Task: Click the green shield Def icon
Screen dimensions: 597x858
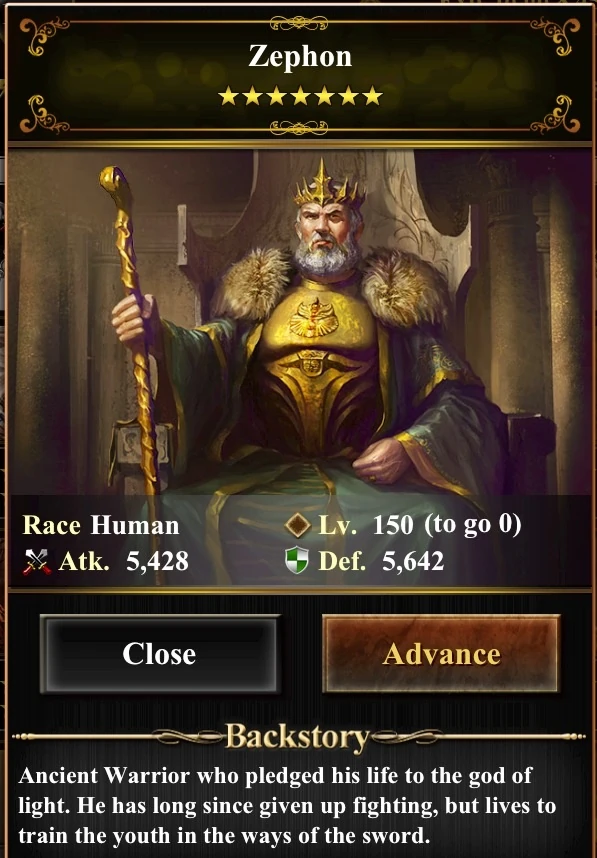Action: pyautogui.click(x=297, y=561)
